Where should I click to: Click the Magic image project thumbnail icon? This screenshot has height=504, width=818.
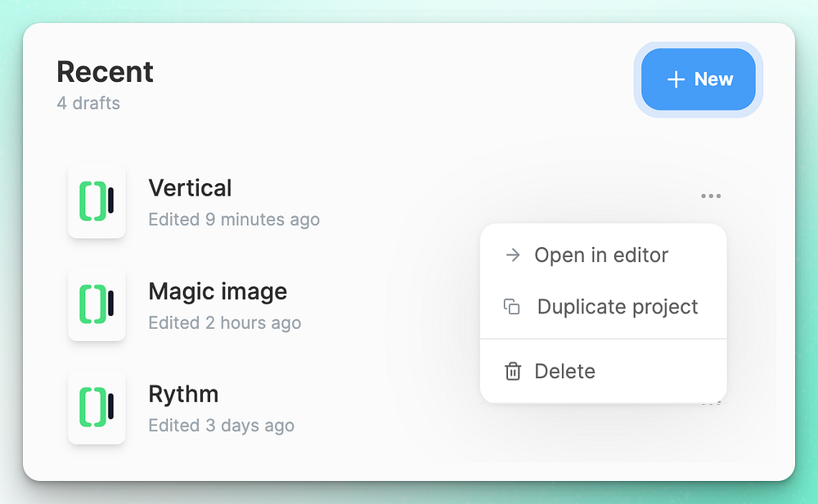[x=97, y=304]
